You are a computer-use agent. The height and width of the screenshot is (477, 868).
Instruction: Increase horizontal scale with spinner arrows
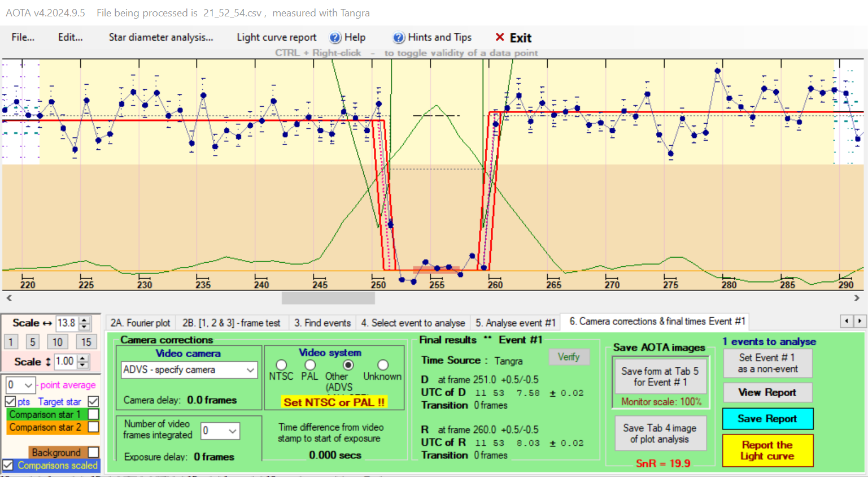click(85, 320)
